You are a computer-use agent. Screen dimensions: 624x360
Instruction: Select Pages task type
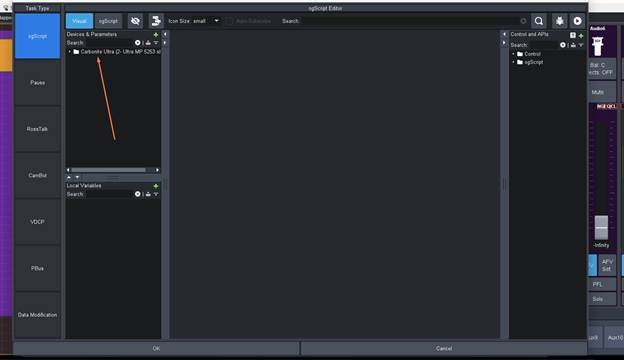coord(37,83)
